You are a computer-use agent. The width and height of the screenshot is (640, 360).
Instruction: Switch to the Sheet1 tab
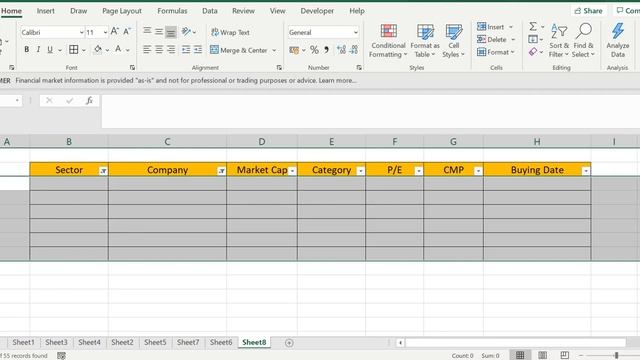click(23, 342)
